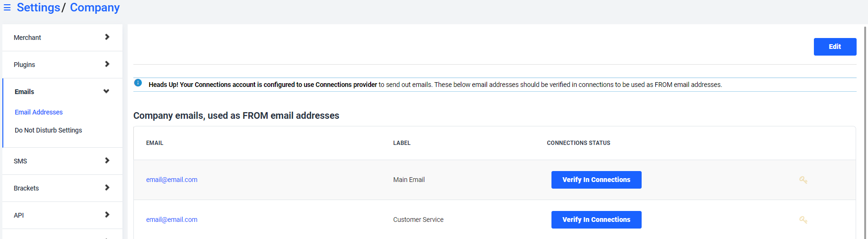Open the Main Email address link
The height and width of the screenshot is (239, 868).
pos(172,180)
